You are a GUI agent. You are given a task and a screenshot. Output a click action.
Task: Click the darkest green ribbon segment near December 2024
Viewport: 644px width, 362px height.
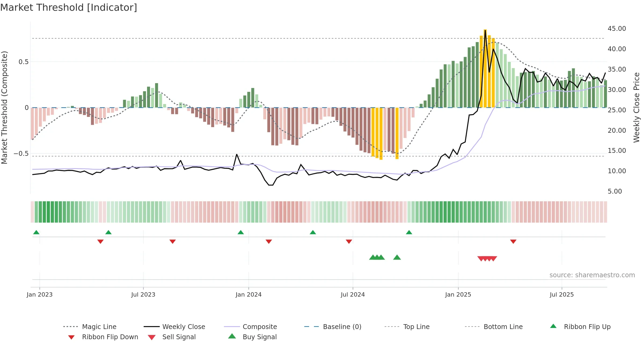click(445, 212)
